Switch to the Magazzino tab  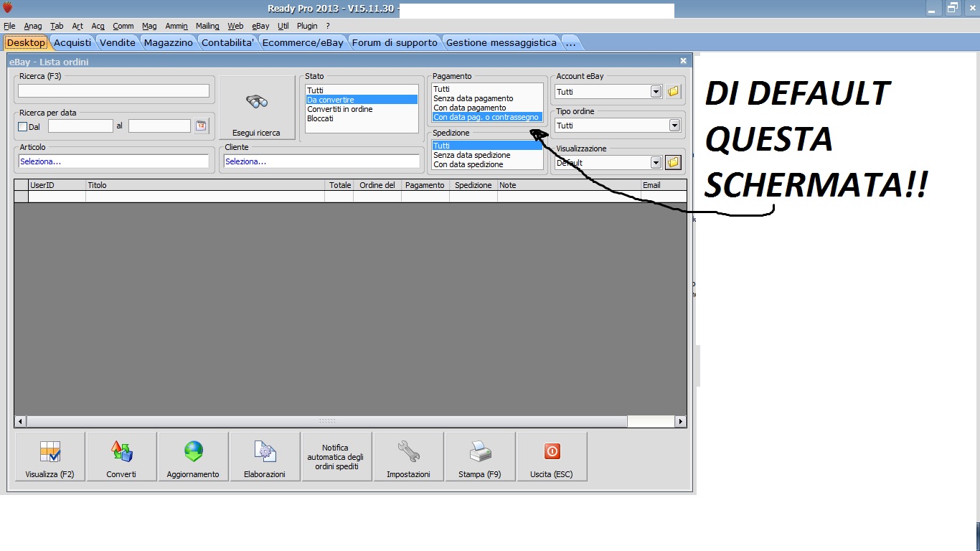[x=169, y=42]
